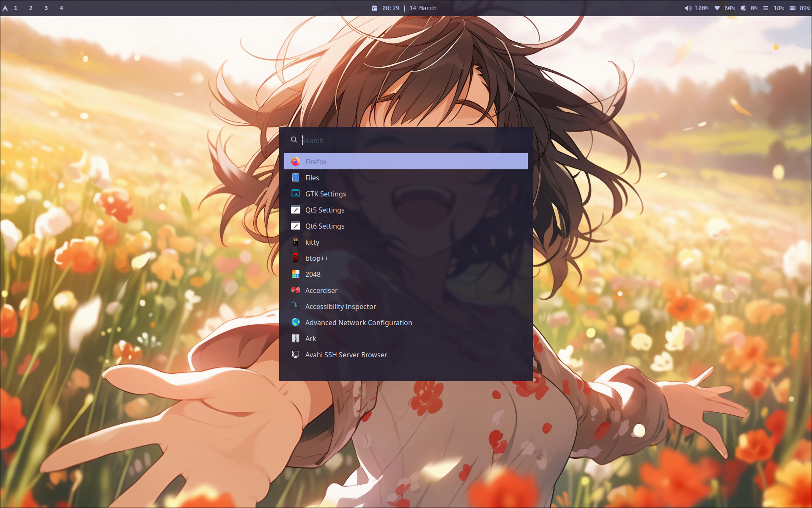Viewport: 812px width, 508px height.
Task: Click the Accessibility Inspector icon
Action: [296, 306]
